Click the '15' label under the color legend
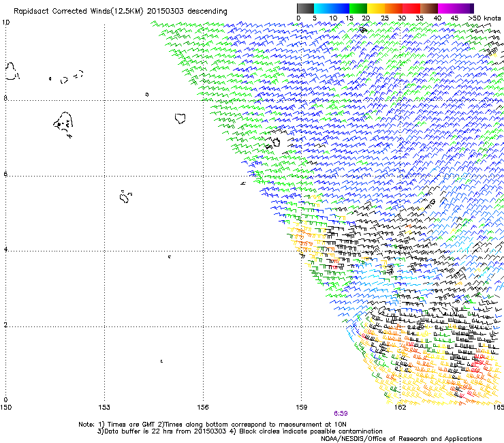The width and height of the screenshot is (504, 443). (349, 18)
